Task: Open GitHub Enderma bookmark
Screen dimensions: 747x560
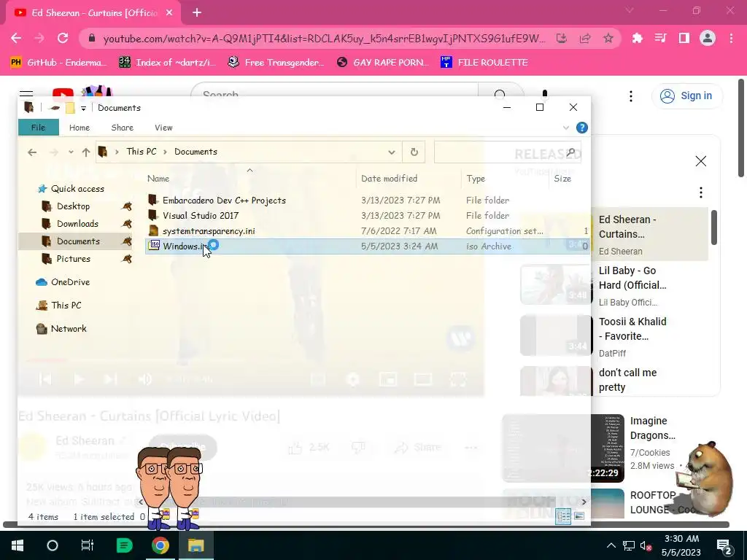Action: click(58, 63)
